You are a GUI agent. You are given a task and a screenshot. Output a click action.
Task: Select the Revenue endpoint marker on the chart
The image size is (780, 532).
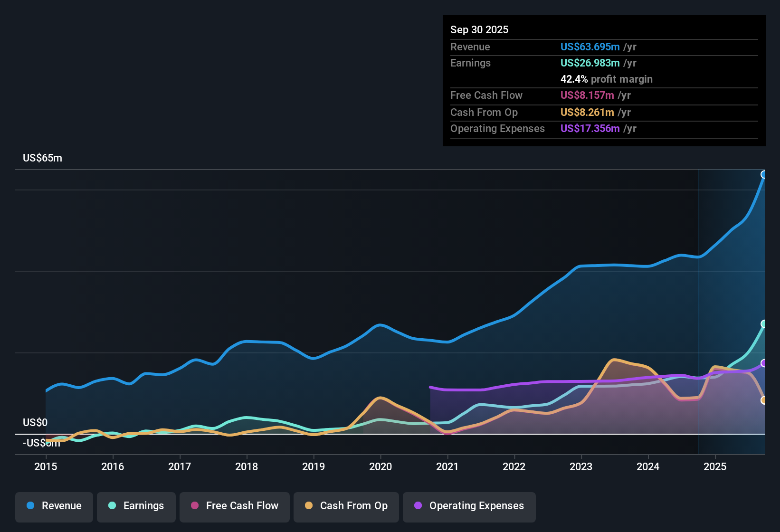point(764,175)
